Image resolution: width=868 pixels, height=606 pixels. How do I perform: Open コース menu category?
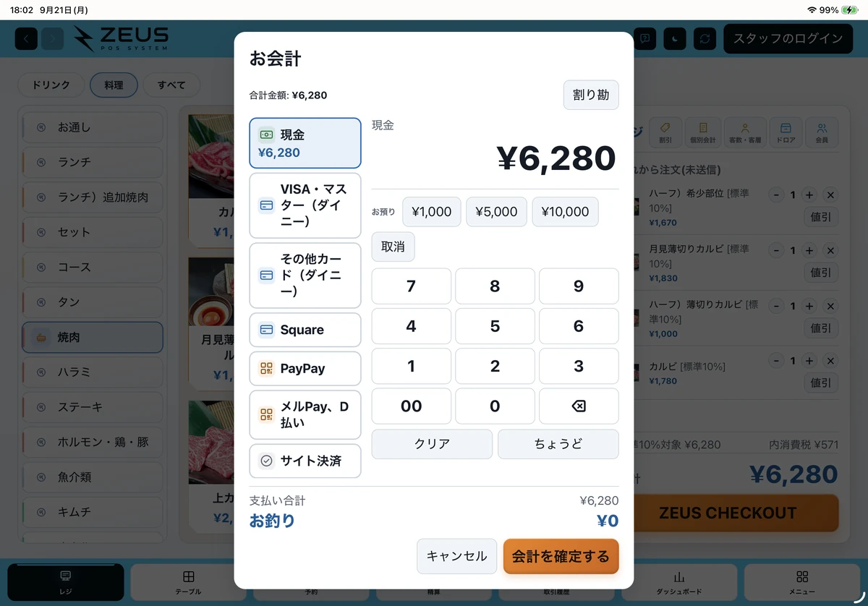tap(93, 267)
